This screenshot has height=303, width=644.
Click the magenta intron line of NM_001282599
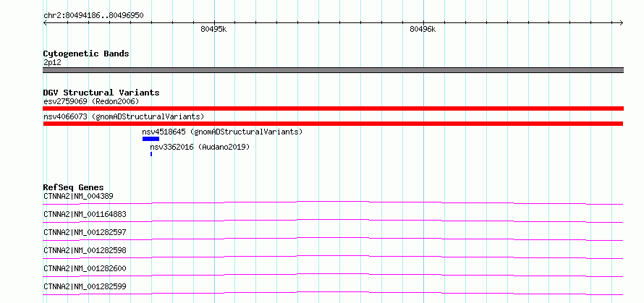pos(333,293)
